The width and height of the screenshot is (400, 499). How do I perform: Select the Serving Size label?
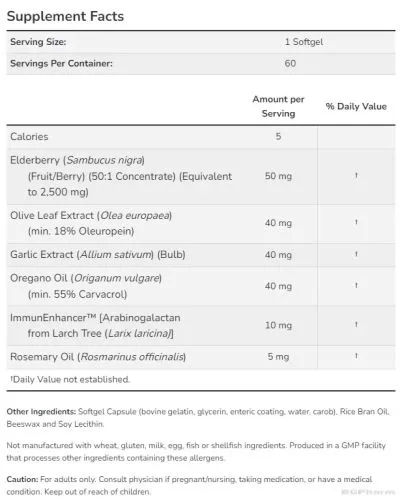point(38,42)
